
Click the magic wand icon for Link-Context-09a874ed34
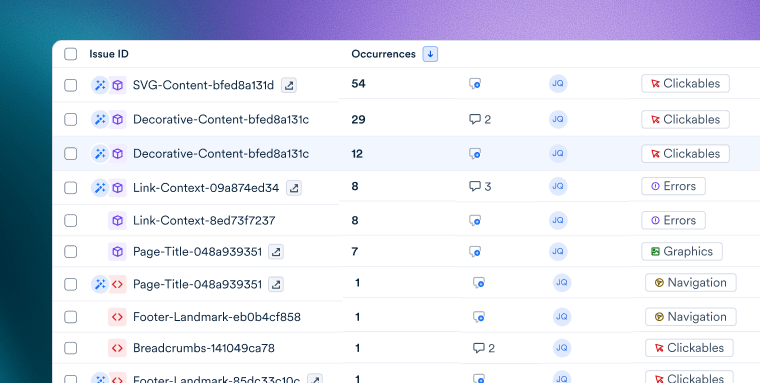click(x=100, y=188)
